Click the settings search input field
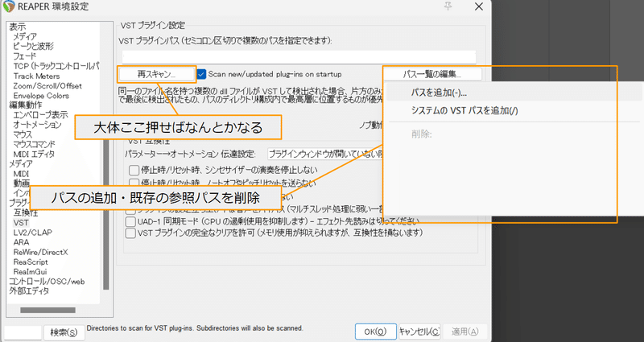 tap(23, 332)
